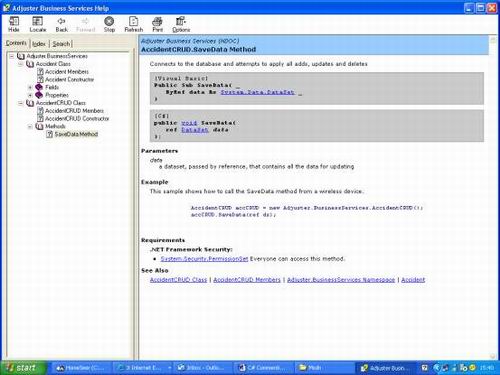
Task: Click the AccidentCRUD Constructor page icon
Action: 40,118
